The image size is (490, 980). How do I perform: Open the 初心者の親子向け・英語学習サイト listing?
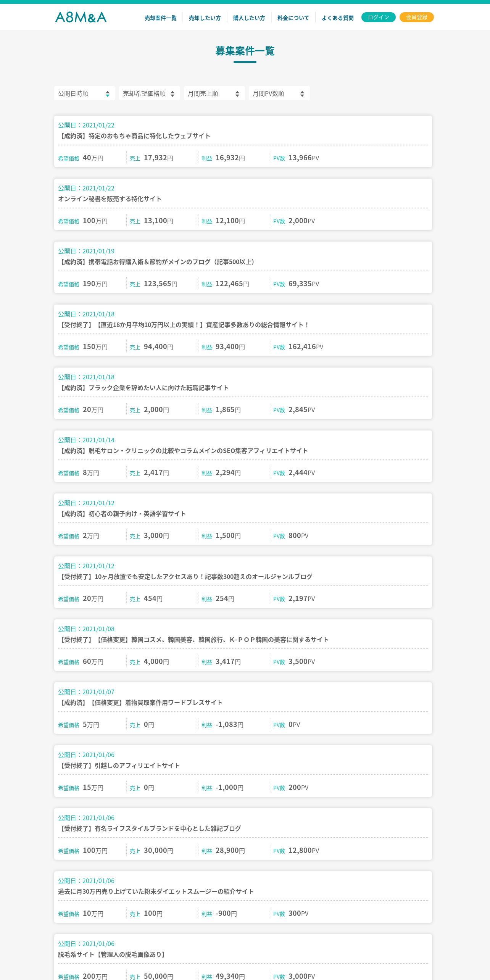click(x=243, y=519)
